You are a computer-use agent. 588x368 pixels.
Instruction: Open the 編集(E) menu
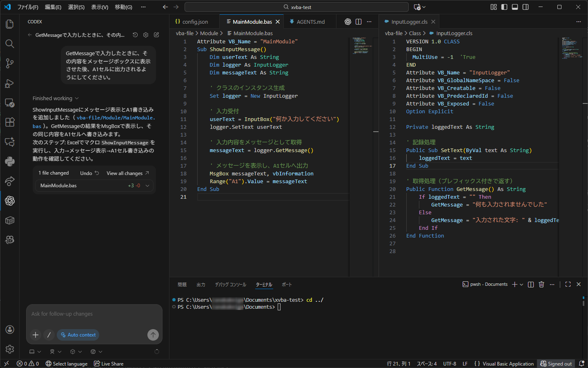53,7
